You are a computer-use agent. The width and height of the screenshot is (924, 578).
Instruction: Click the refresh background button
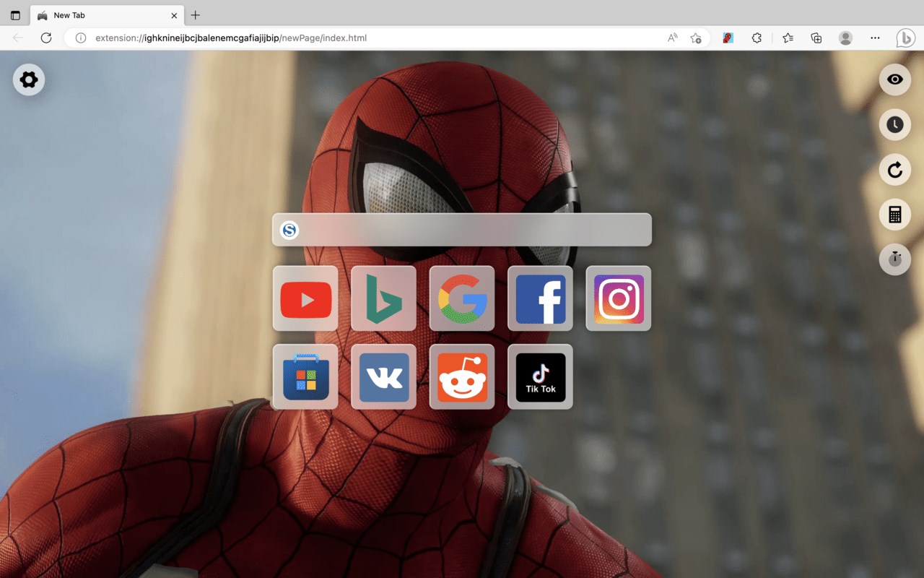click(x=895, y=170)
